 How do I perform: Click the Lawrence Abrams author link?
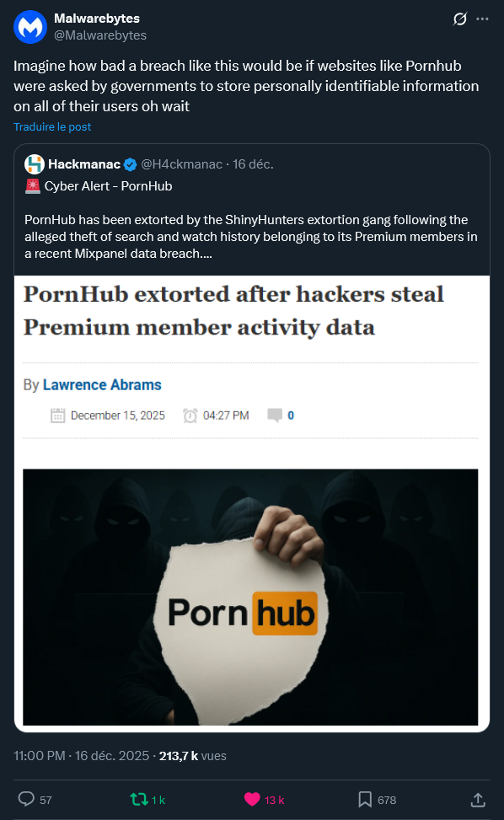coord(102,385)
